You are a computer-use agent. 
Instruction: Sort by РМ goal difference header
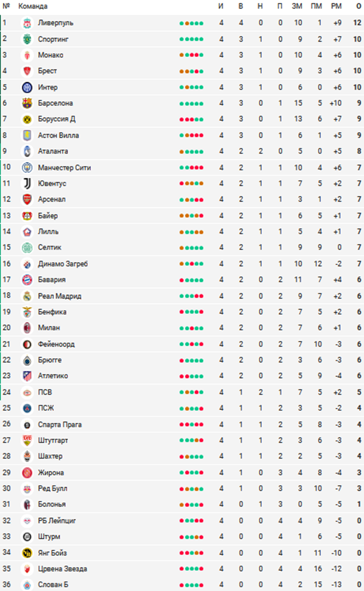pyautogui.click(x=336, y=6)
